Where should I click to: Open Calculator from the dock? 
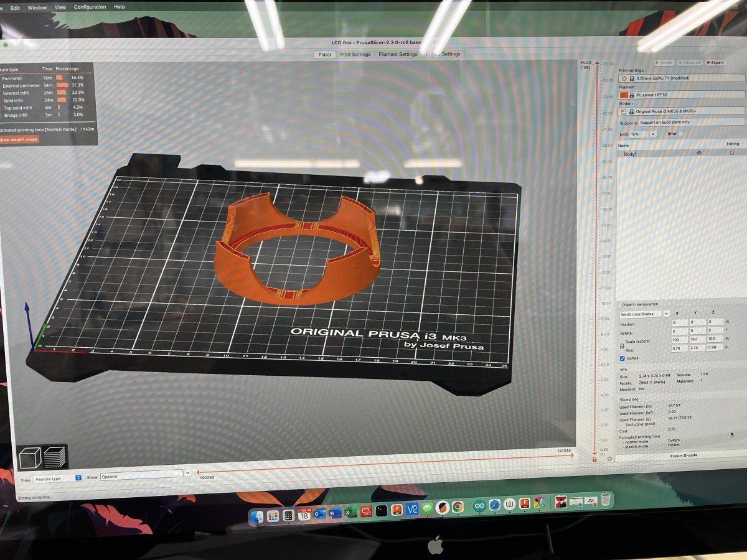pos(289,516)
